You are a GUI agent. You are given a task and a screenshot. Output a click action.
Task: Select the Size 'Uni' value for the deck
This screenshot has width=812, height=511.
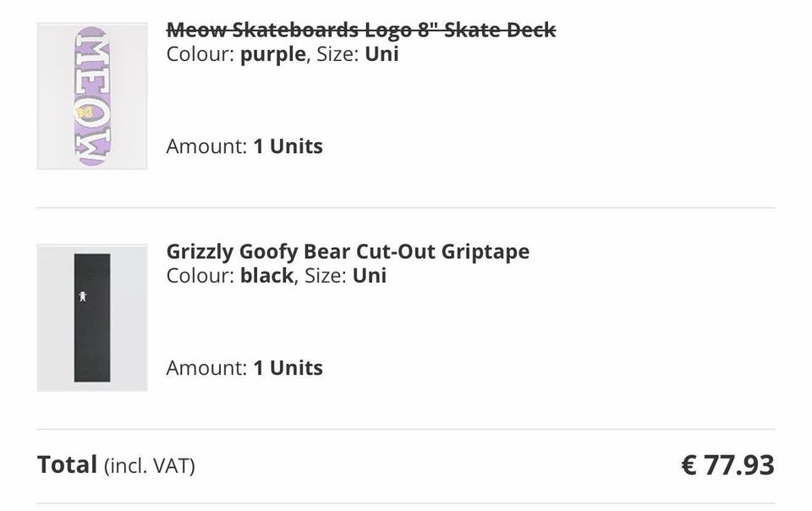[381, 54]
